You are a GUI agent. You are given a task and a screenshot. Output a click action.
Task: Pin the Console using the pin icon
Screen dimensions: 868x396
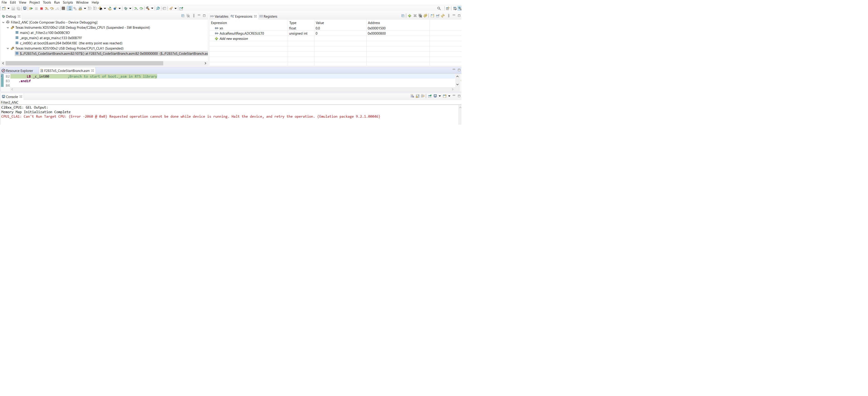[430, 96]
